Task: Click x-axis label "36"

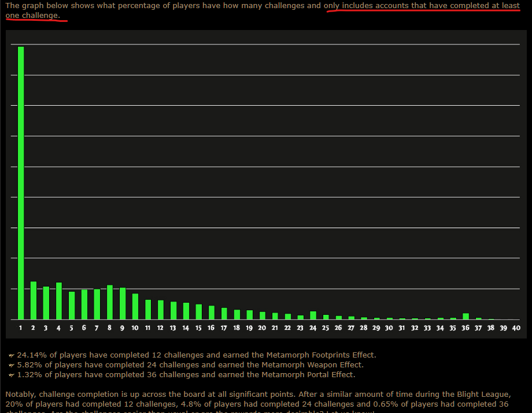Action: [465, 328]
